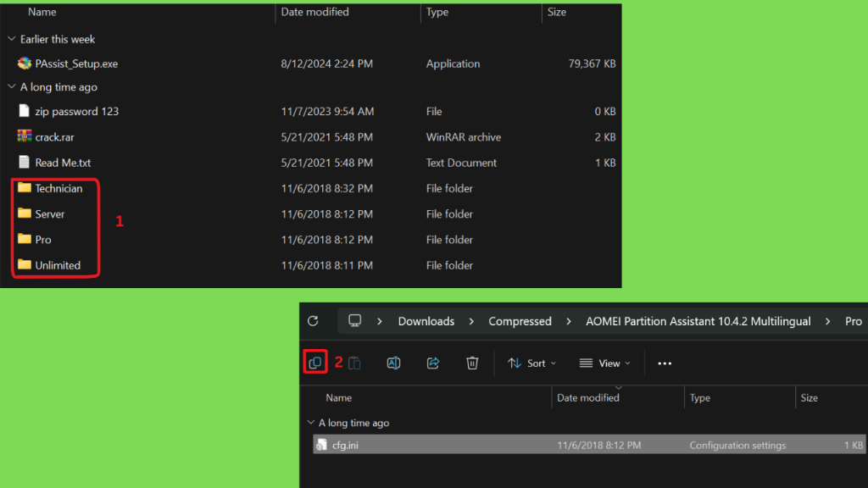Sort by Type column in upper window
The image size is (868, 488).
click(x=437, y=12)
